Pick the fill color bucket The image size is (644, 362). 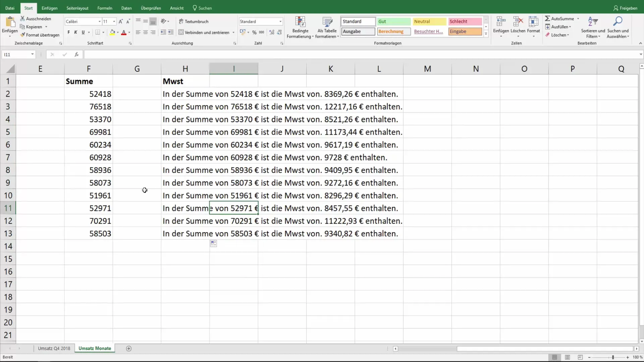[x=112, y=33]
